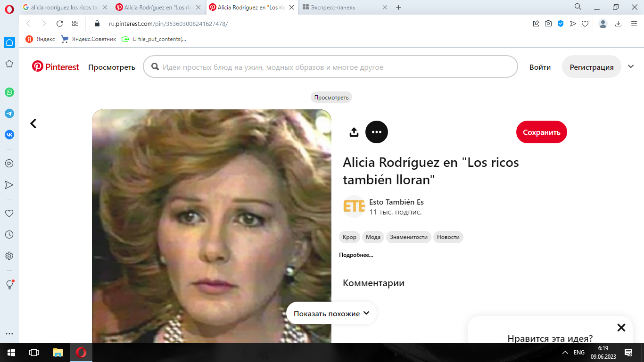The width and height of the screenshot is (644, 362).
Task: Open the speed dial grid icon
Action: pyautogui.click(x=75, y=24)
